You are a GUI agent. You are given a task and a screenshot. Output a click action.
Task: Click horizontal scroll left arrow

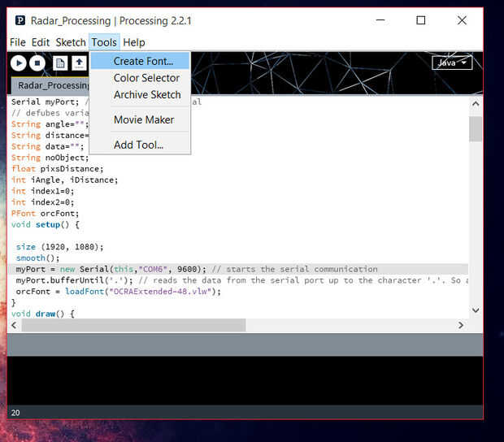point(14,325)
